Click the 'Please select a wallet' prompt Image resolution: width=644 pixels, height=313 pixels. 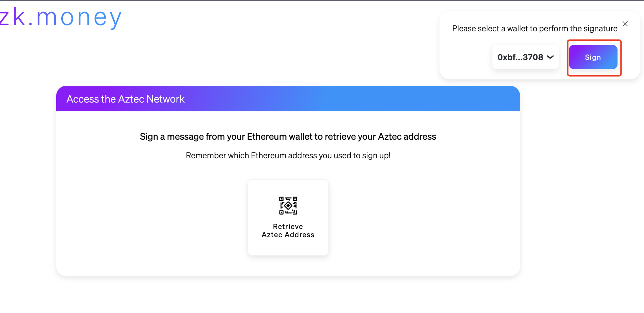[x=534, y=29]
